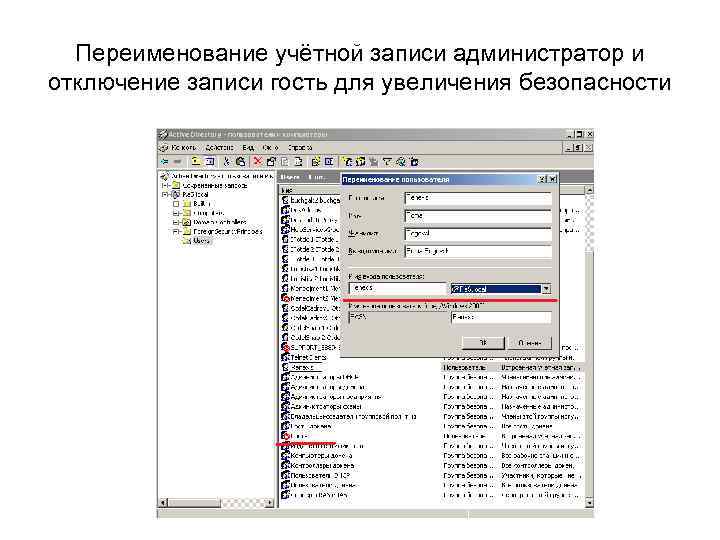
Task: Click the Cut scissors toolbar icon
Action: [226, 162]
